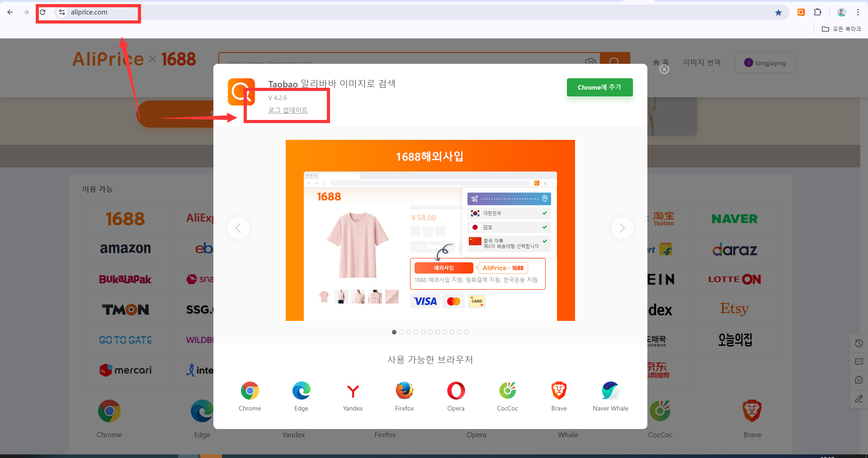Open the 1688 logo tile
This screenshot has height=458, width=868.
point(125,219)
